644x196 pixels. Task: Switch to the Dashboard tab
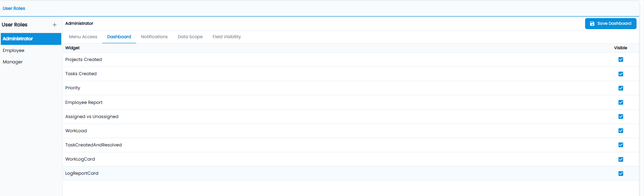tap(119, 37)
